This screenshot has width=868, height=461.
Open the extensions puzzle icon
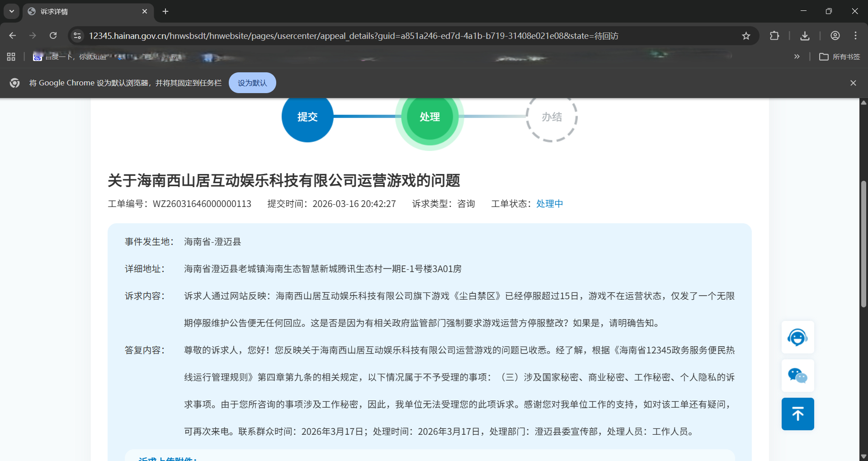(x=774, y=36)
